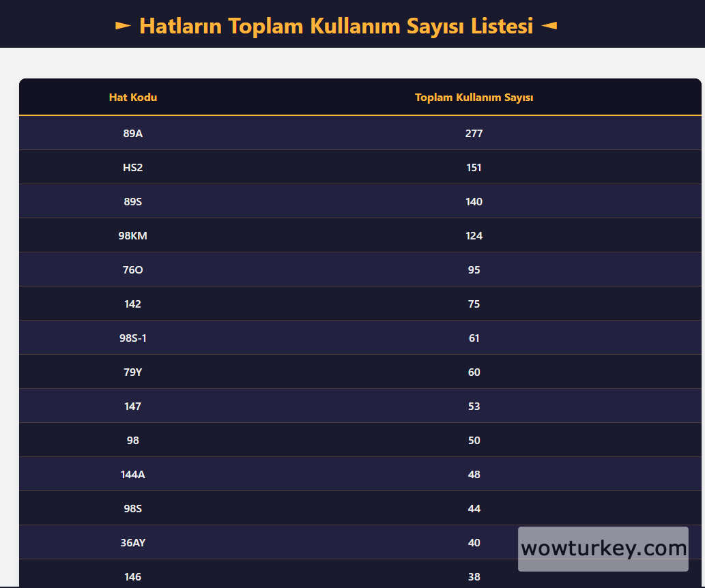This screenshot has width=705, height=588.
Task: Select the 147 route entry
Action: pyautogui.click(x=132, y=406)
